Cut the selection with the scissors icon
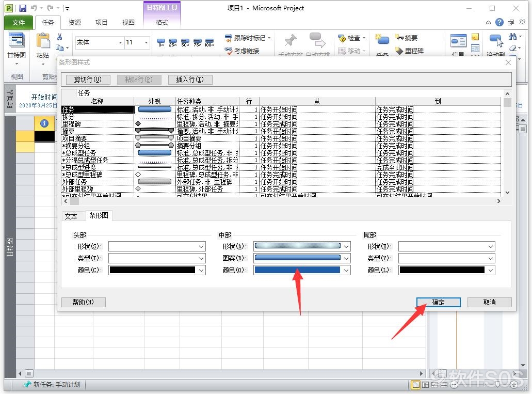This screenshot has width=532, height=394. point(60,37)
